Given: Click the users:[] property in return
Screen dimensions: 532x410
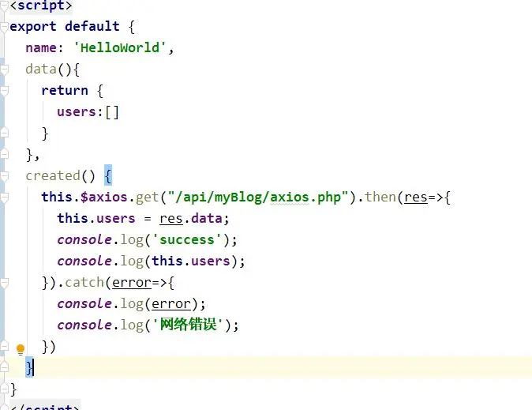Looking at the screenshot, I should coord(88,111).
